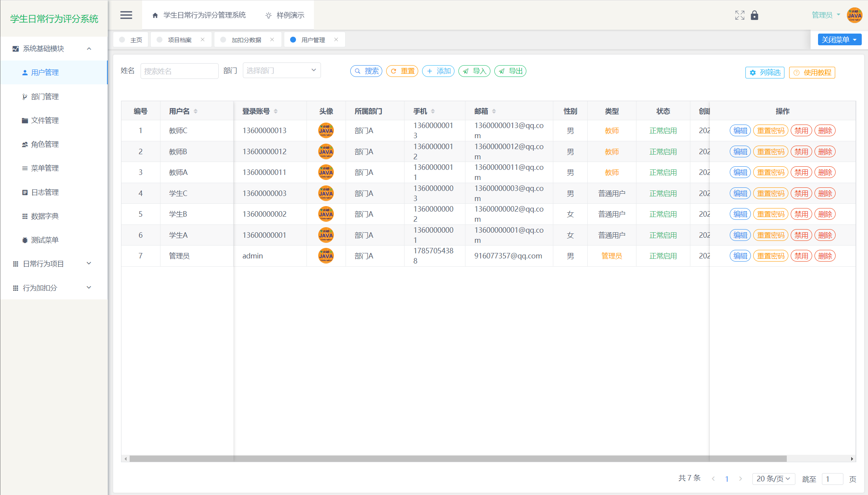Viewport: 868px width, 495px height.
Task: Open the 选择部门 department dropdown
Action: point(282,70)
